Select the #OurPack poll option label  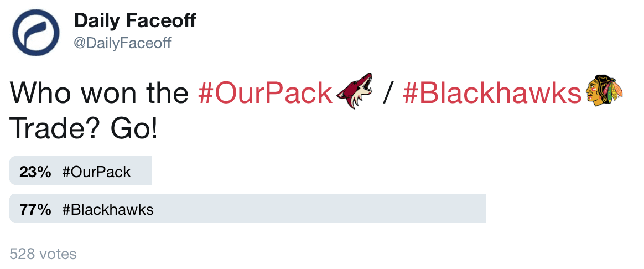(x=96, y=172)
